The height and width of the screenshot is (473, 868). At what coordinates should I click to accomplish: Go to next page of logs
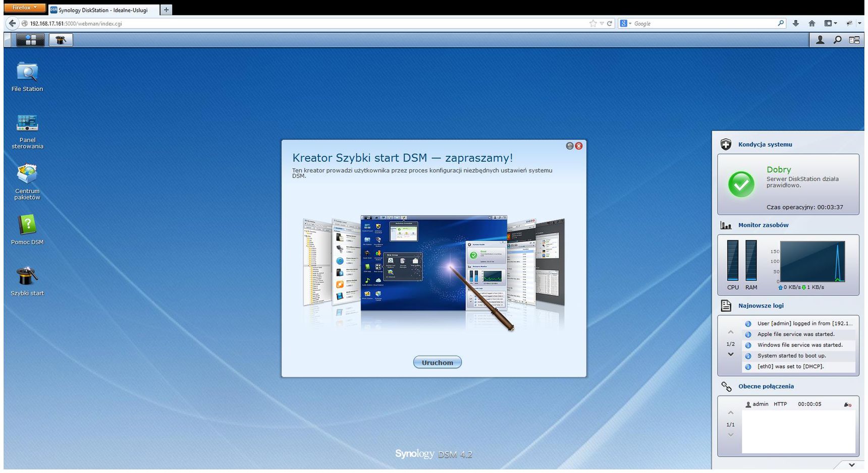[730, 354]
